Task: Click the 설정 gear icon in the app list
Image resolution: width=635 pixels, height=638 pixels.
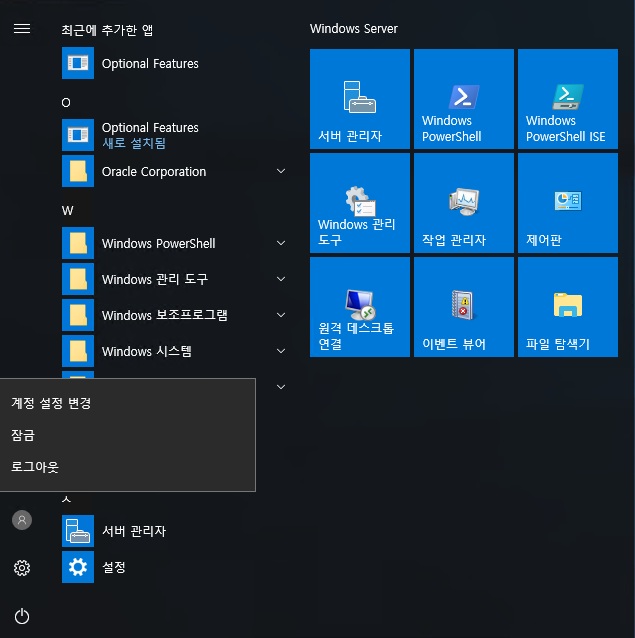Action: point(78,567)
